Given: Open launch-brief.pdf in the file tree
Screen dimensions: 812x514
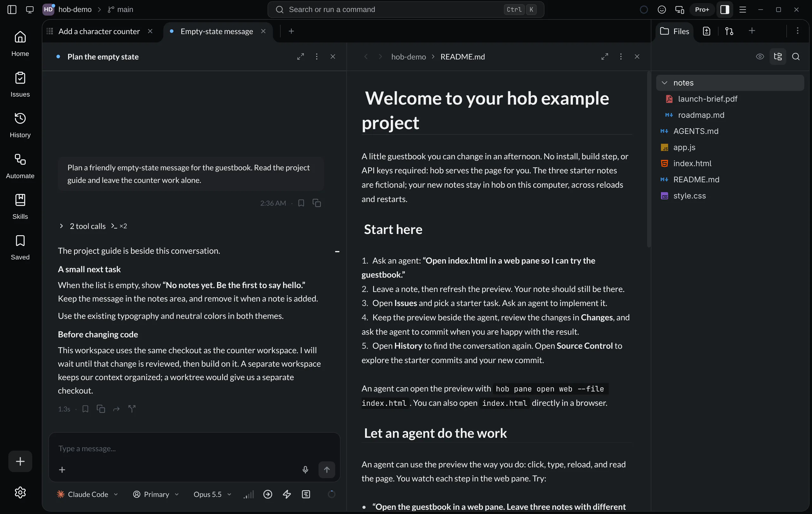Looking at the screenshot, I should click(730, 98).
